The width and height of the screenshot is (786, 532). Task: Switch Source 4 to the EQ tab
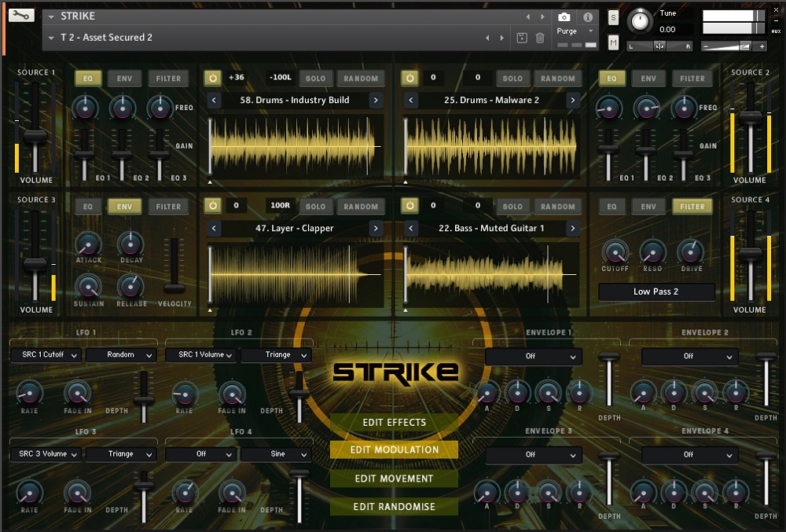pos(612,207)
